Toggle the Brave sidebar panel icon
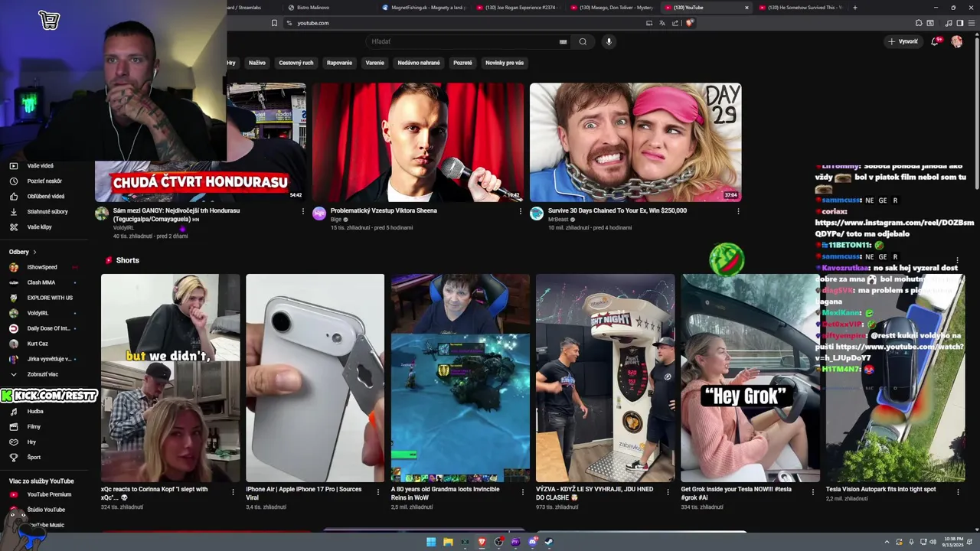Screen dimensions: 980x551 coord(960,23)
